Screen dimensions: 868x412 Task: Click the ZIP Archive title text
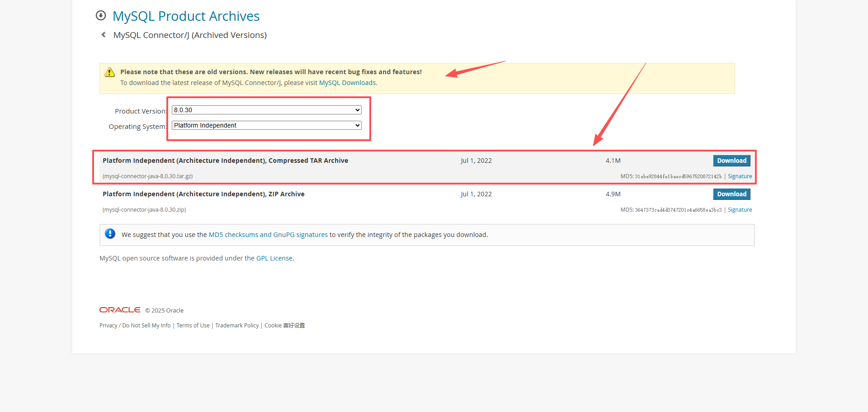pos(203,194)
